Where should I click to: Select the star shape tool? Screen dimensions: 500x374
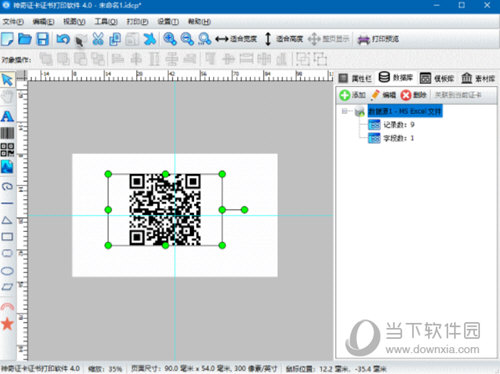coord(7,323)
